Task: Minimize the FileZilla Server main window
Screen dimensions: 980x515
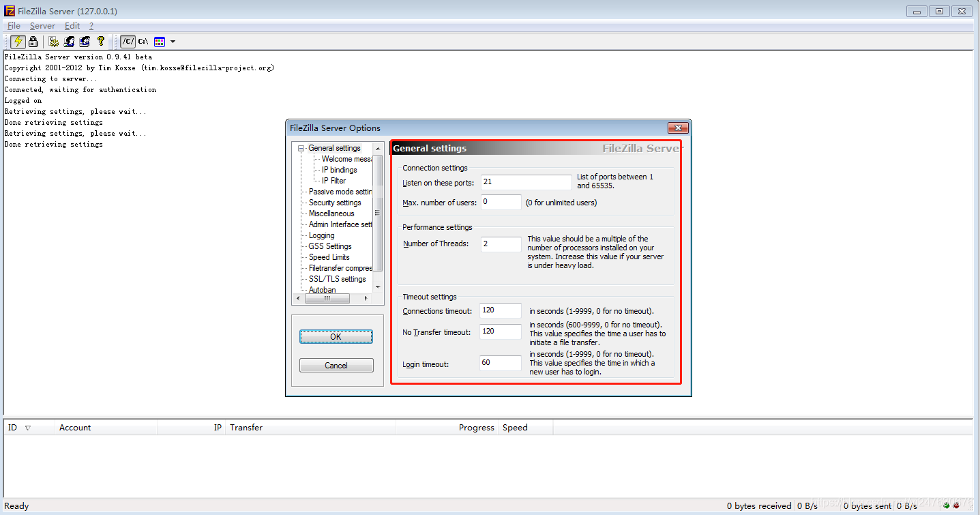Action: pos(917,11)
